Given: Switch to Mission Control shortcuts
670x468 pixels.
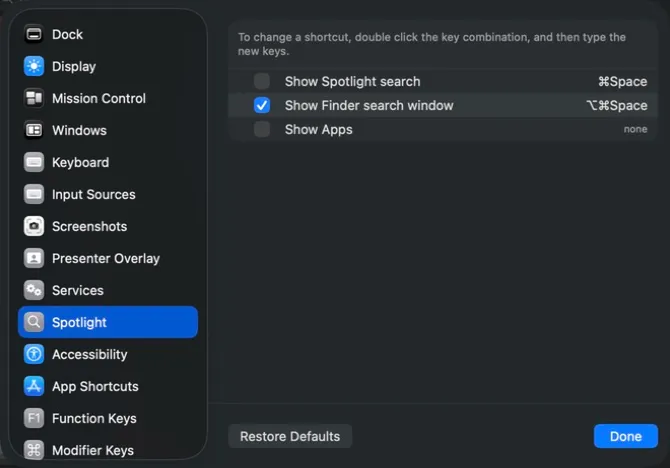Looking at the screenshot, I should tap(99, 98).
